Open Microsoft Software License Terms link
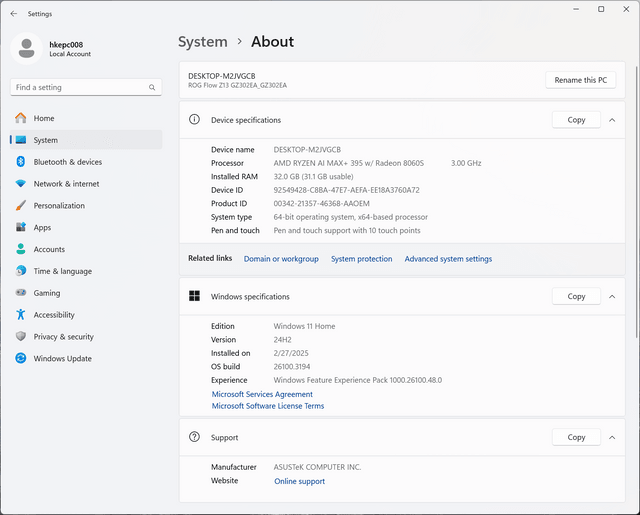This screenshot has height=515, width=640. (268, 406)
